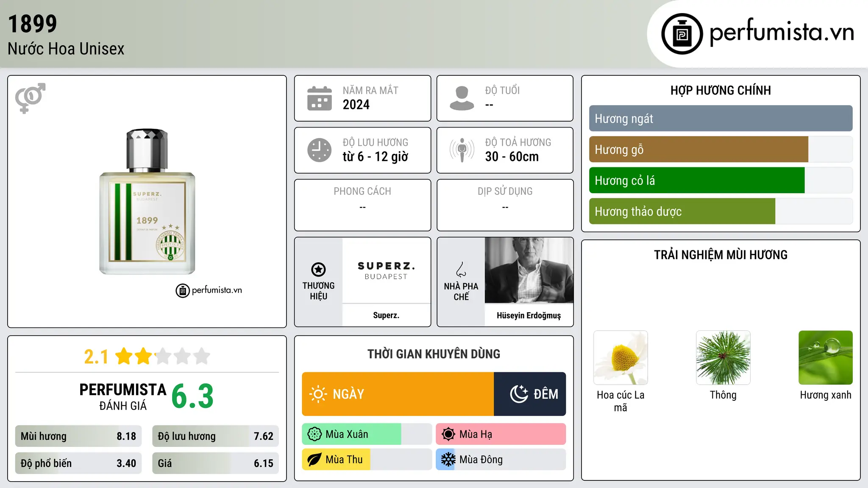Click the sillage icon beside Độ toả hương

[x=462, y=150]
